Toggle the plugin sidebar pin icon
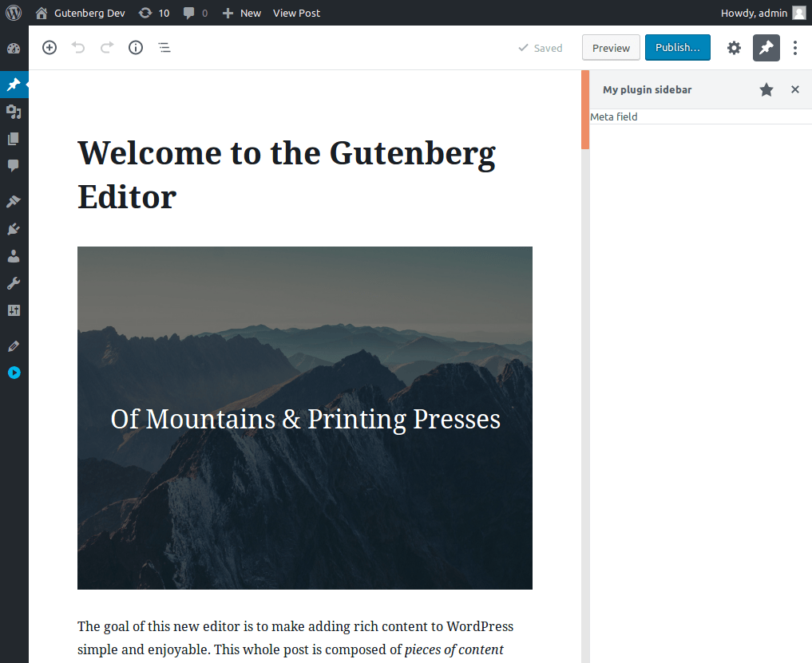812x663 pixels. (766, 47)
